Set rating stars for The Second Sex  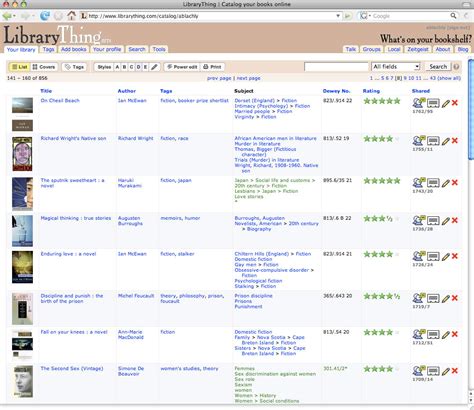382,369
